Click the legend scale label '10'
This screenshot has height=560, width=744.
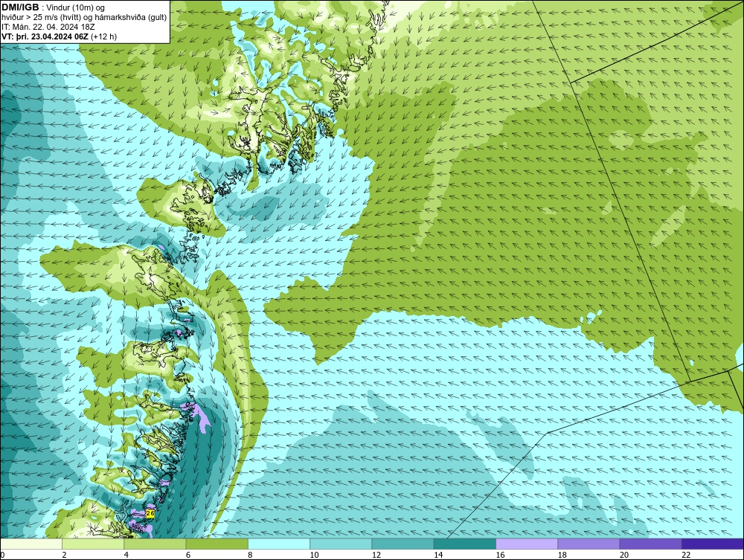314,555
